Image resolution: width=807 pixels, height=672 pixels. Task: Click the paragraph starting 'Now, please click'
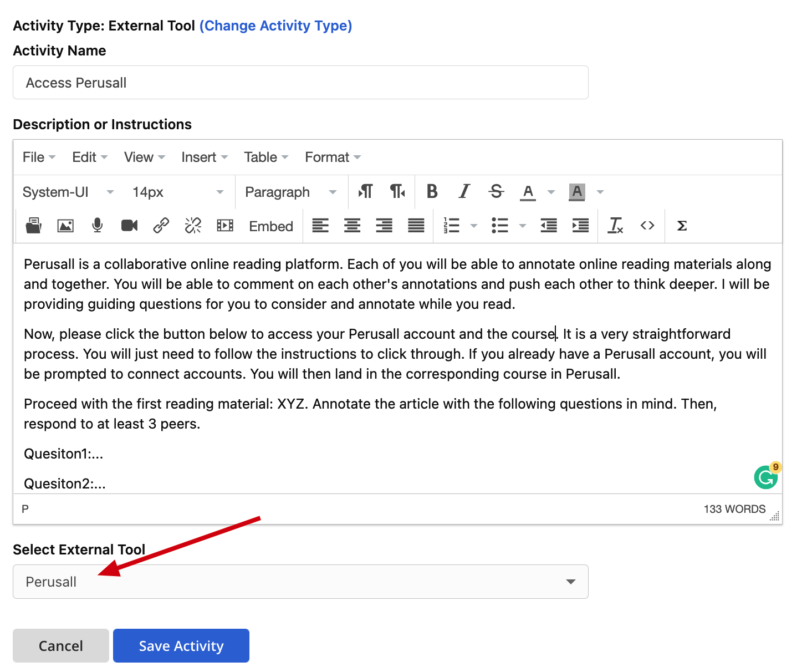pos(395,354)
